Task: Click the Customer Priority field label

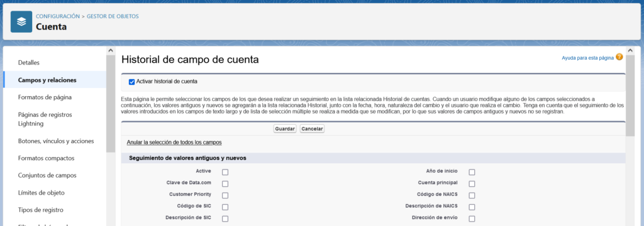Action: point(190,194)
